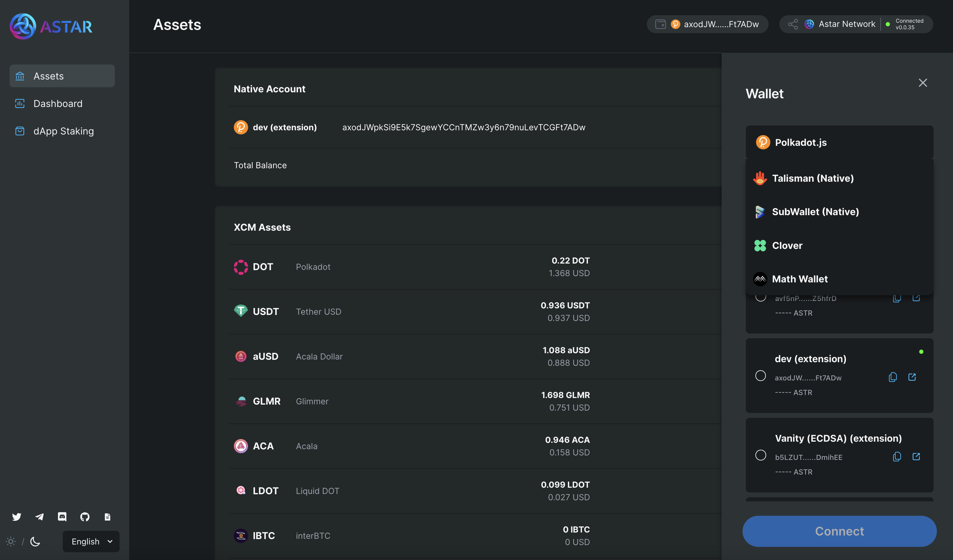Viewport: 953px width, 560px height.
Task: Collapse the Polkadot.js wallet selector
Action: pyautogui.click(x=839, y=143)
